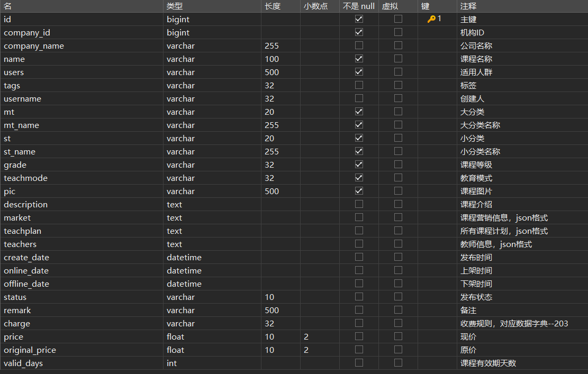Viewport: 588px width, 374px height.
Task: Toggle 'not null' checkbox for company_name
Action: tap(359, 45)
